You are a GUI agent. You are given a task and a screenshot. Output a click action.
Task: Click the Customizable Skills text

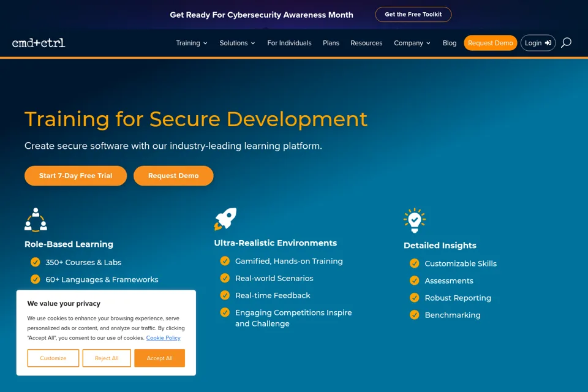(461, 263)
